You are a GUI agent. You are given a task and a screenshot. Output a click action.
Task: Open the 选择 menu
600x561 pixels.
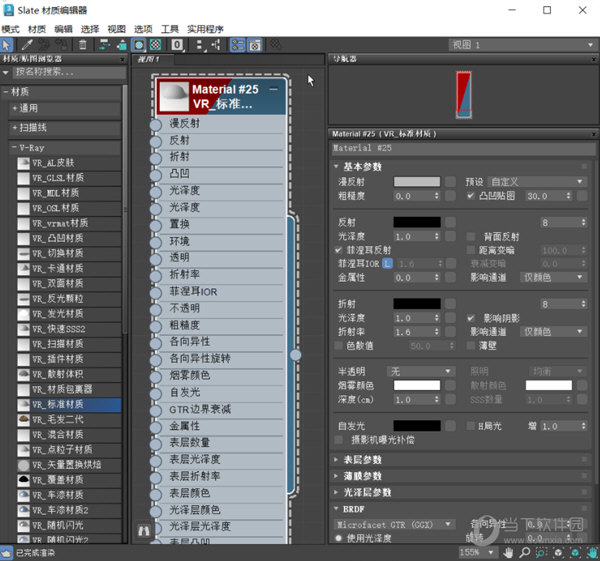tap(90, 29)
